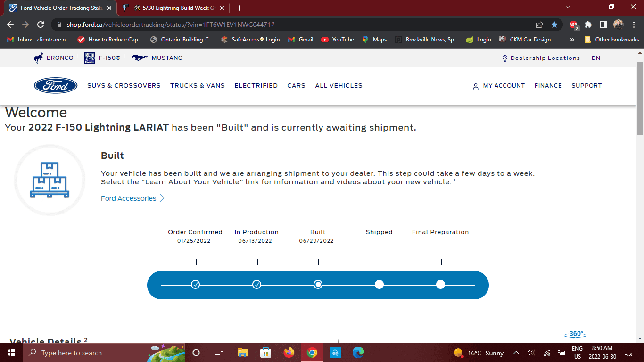The image size is (644, 362).
Task: Open the CKM Car Design bookmark
Action: click(x=529, y=40)
